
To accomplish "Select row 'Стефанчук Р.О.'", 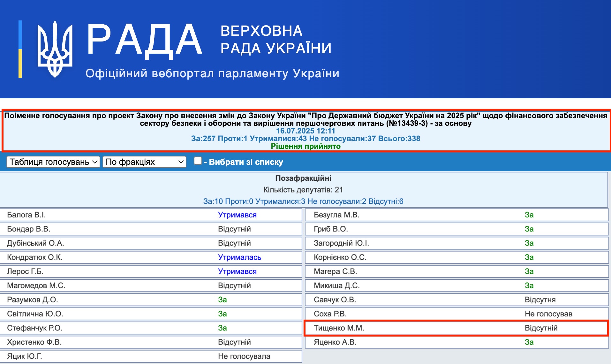I will [x=151, y=328].
